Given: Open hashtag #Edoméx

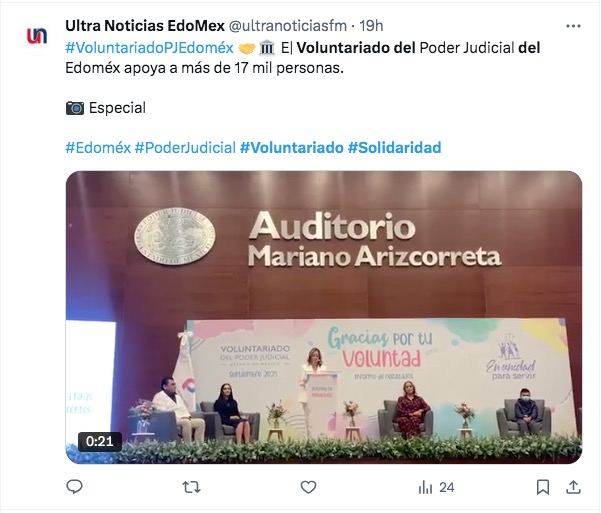Looking at the screenshot, I should point(98,148).
